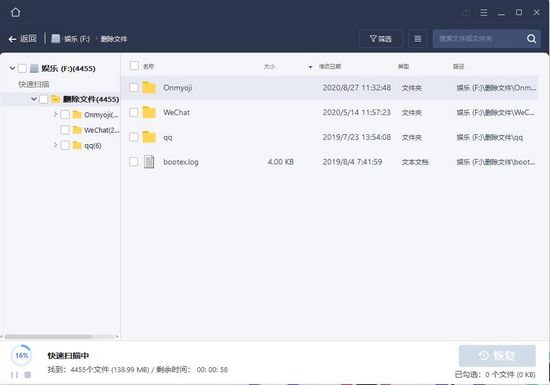This screenshot has height=385, width=550.
Task: Collapse the 删除文件(4455) tree node
Action: pos(34,99)
